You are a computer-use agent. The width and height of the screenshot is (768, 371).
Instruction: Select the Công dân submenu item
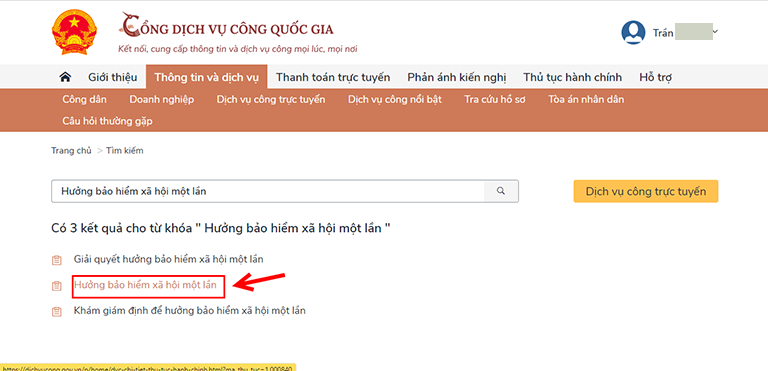pos(84,99)
